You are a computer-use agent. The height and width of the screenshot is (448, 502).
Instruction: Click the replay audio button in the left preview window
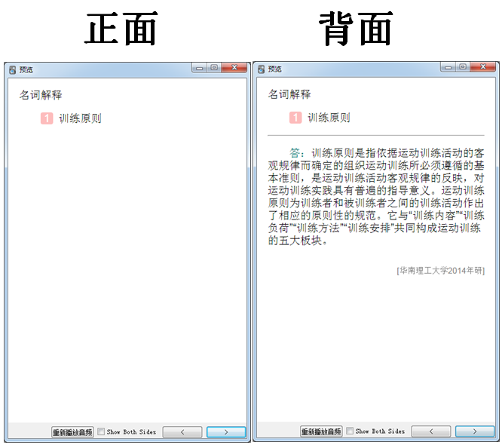[x=72, y=432]
